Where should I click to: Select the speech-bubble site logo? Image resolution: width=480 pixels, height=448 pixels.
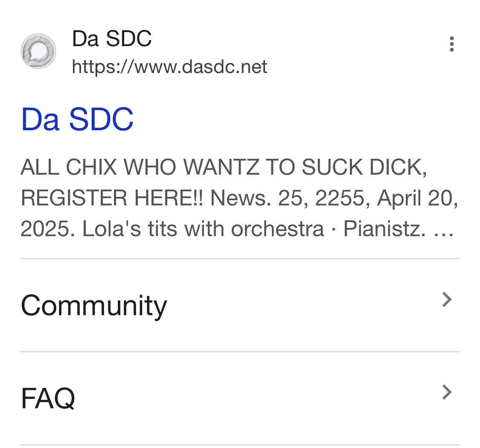point(38,51)
